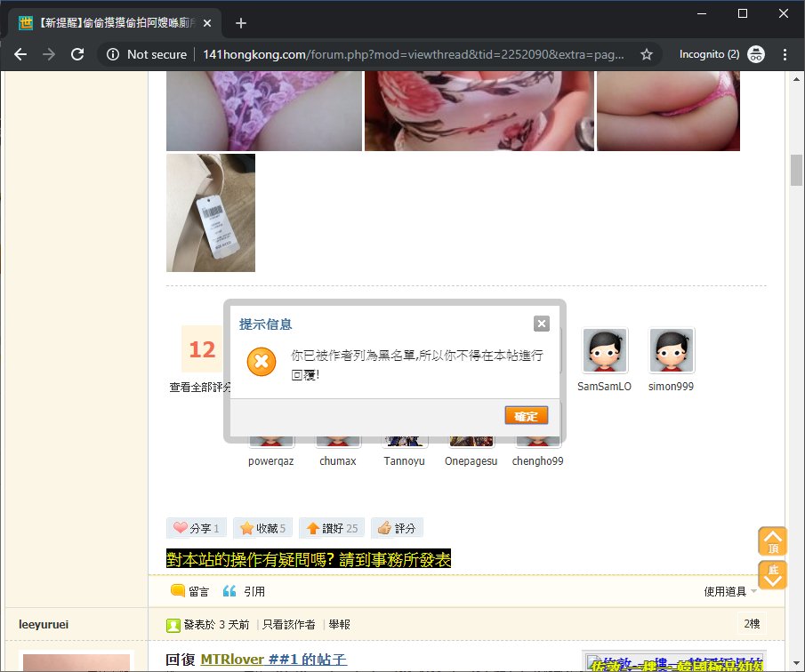Click the 留言 comment icon
This screenshot has width=805, height=672.
[x=178, y=591]
